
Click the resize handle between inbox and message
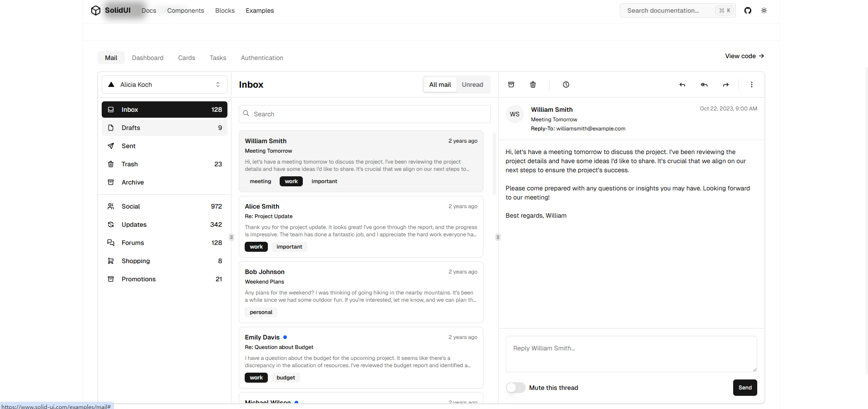pos(498,237)
